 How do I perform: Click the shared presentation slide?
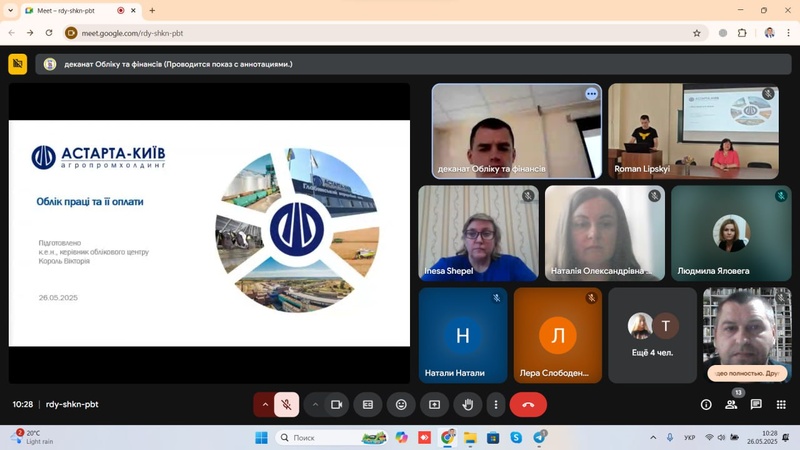(x=209, y=233)
